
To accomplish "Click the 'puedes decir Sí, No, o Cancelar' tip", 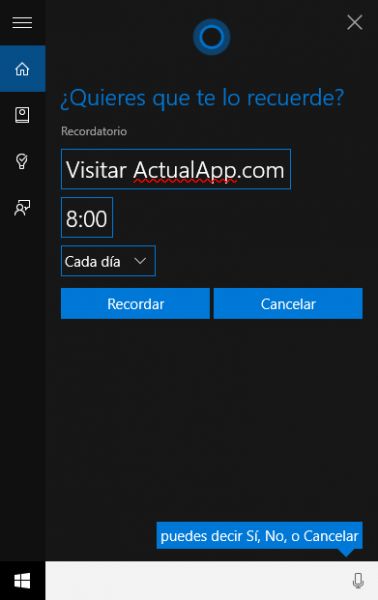I will pos(259,536).
